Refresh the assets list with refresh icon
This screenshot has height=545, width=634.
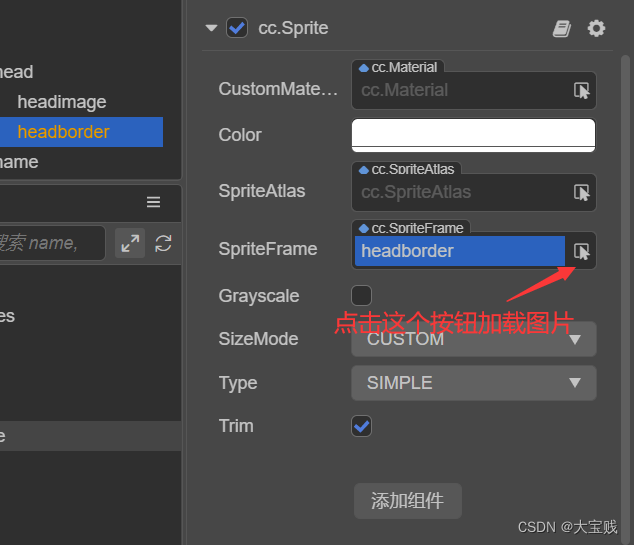pyautogui.click(x=164, y=243)
